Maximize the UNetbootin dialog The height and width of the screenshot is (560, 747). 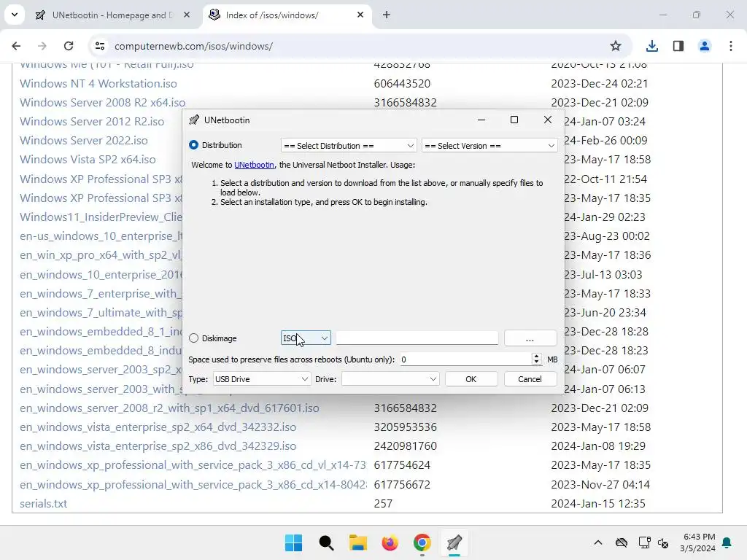[x=514, y=120]
